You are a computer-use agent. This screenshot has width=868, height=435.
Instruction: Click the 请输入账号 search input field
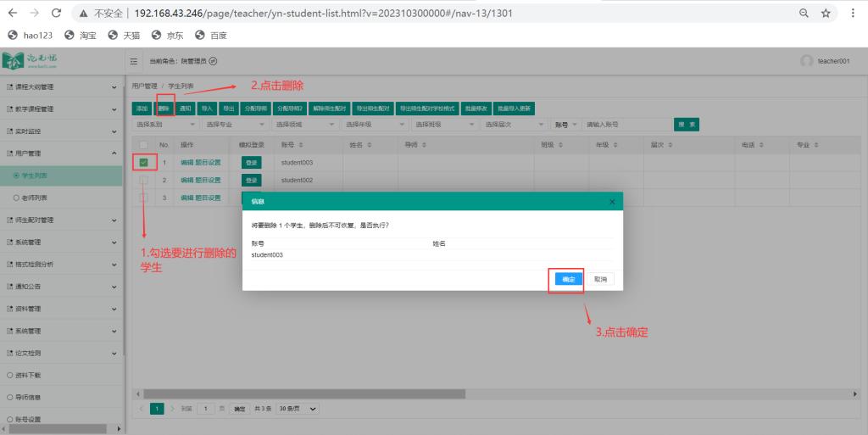pos(626,125)
